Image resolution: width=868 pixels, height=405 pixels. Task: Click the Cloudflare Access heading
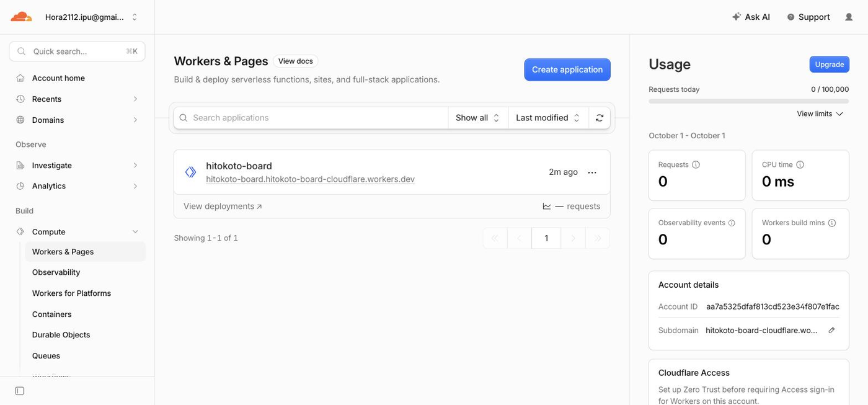click(x=694, y=373)
